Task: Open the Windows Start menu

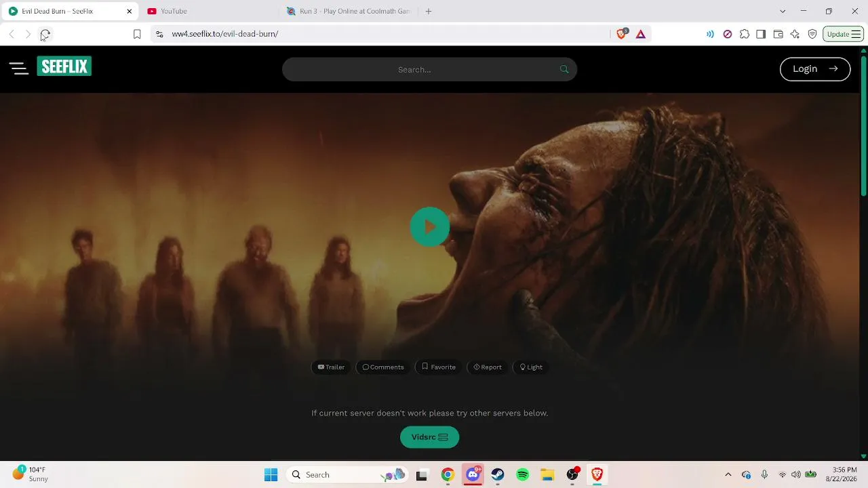Action: click(x=271, y=475)
